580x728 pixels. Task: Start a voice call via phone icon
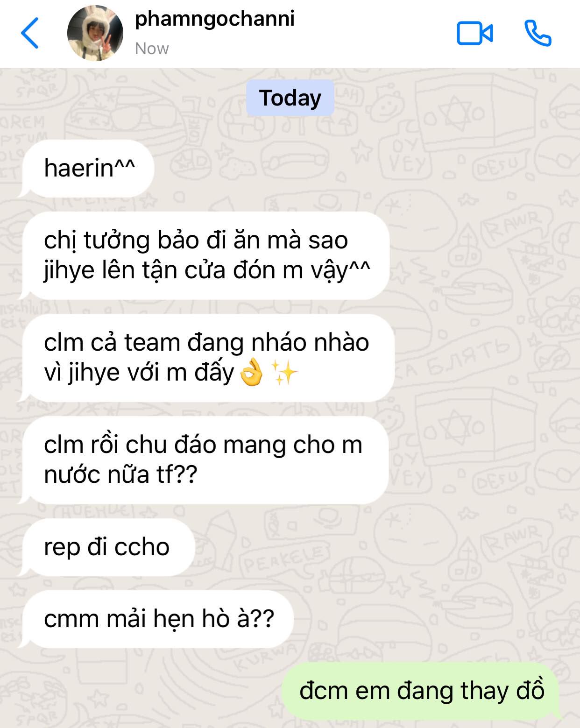click(538, 33)
